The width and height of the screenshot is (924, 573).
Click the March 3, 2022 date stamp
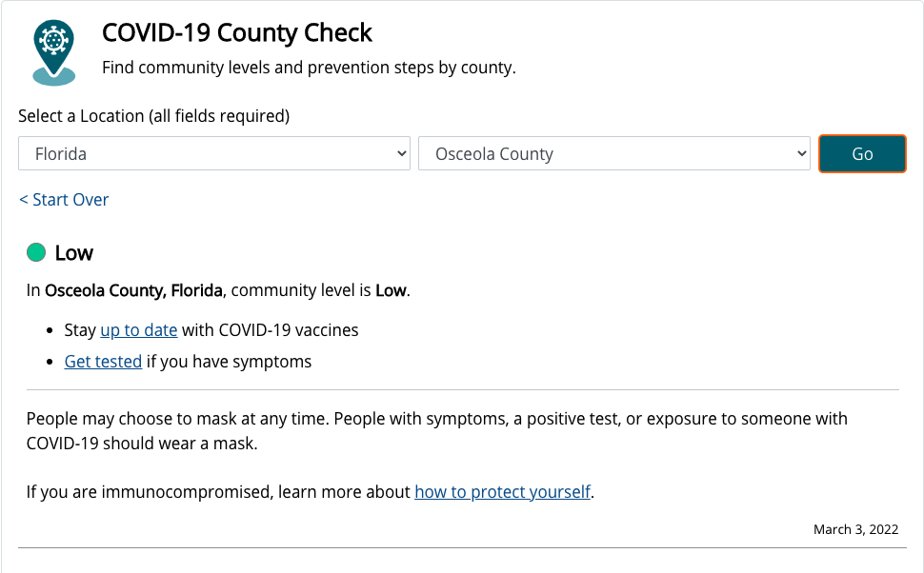click(x=855, y=529)
